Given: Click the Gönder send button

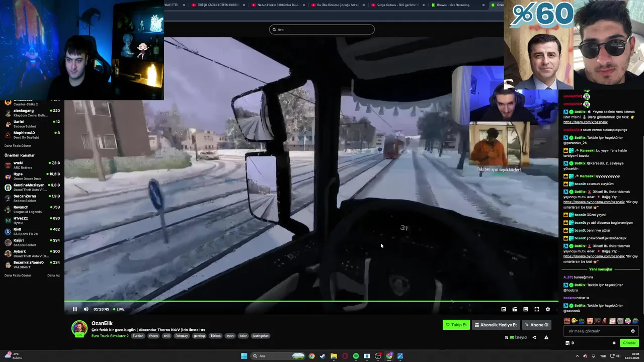Looking at the screenshot, I should pyautogui.click(x=629, y=343).
